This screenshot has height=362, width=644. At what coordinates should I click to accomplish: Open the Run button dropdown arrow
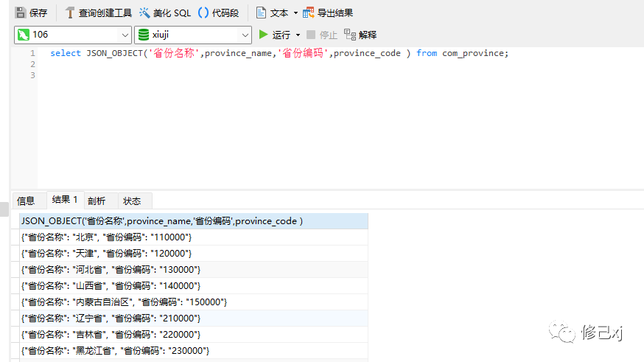pos(298,35)
